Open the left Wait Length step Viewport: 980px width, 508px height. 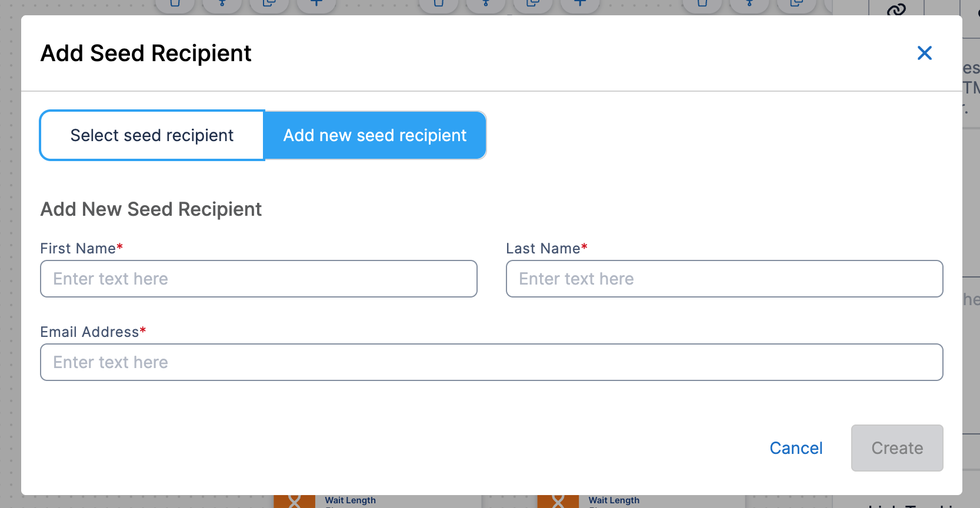click(x=351, y=500)
